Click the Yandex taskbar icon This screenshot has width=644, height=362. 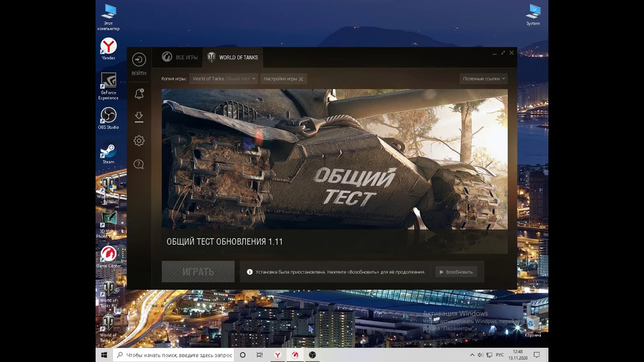pyautogui.click(x=277, y=355)
